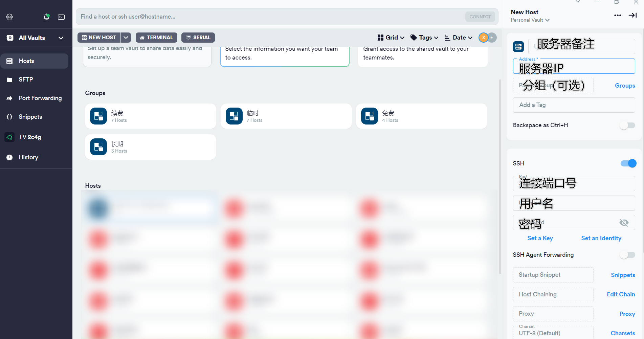Open the settings gear icon
This screenshot has height=339, width=644.
9,17
